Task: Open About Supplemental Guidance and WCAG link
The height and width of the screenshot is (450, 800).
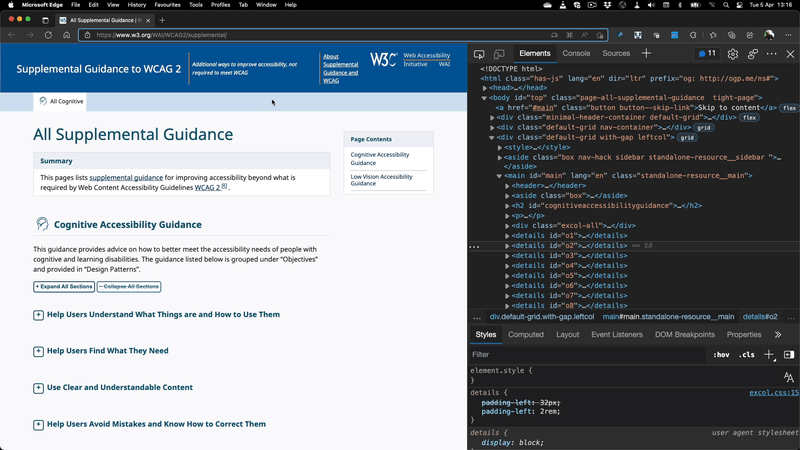Action: pyautogui.click(x=340, y=69)
